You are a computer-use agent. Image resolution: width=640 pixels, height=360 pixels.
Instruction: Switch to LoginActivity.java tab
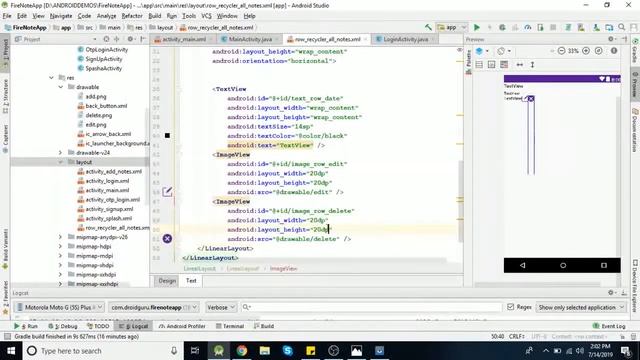(x=405, y=39)
